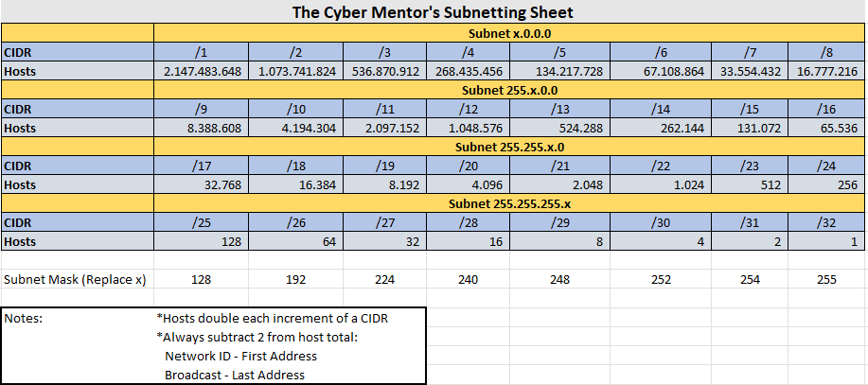This screenshot has width=868, height=385.
Task: Click the /24 CIDR cell
Action: coord(825,166)
